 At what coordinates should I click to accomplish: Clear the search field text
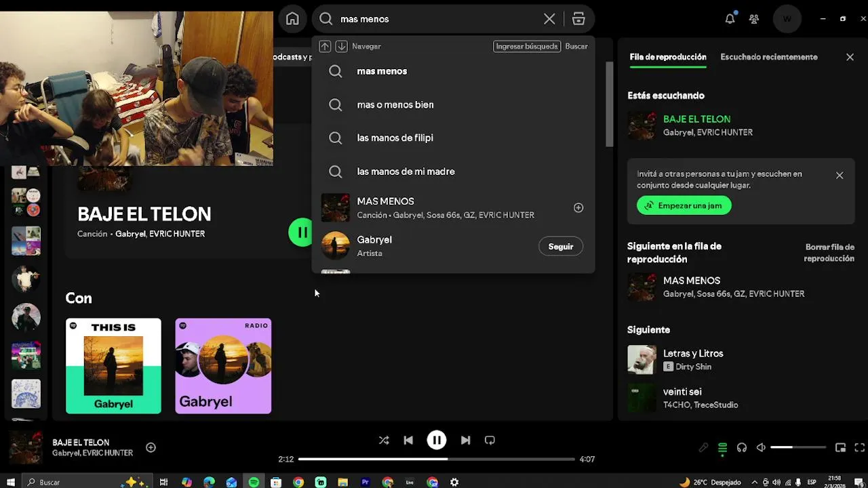click(549, 19)
